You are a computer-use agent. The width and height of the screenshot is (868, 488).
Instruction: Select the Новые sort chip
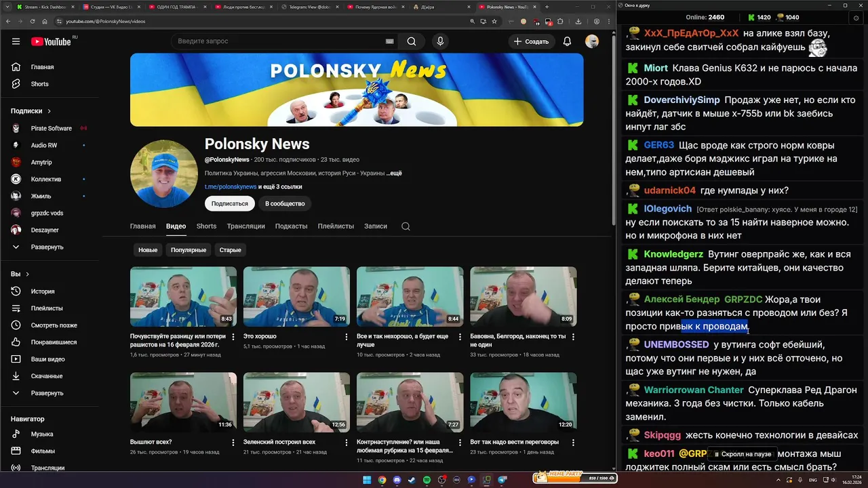[x=148, y=250]
